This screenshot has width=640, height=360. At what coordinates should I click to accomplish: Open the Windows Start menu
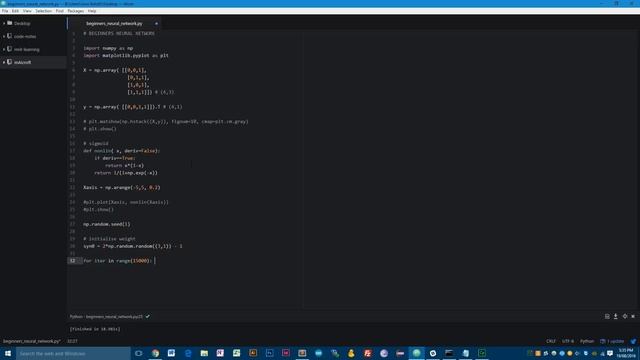(8, 353)
